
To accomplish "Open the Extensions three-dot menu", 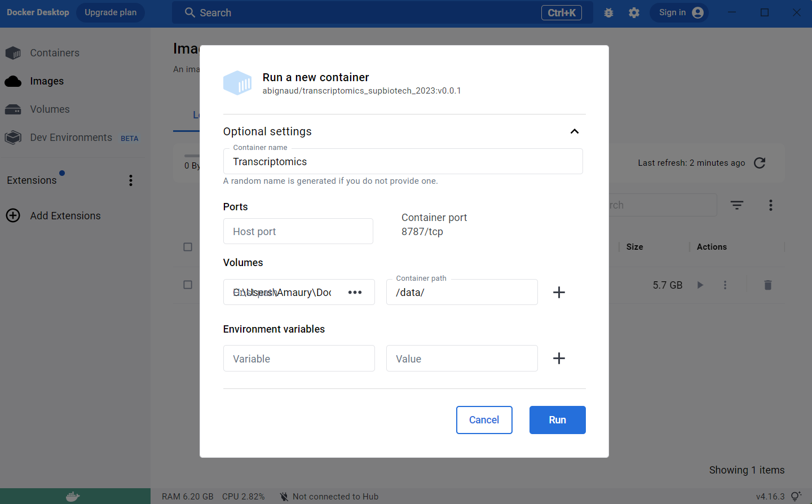I will click(131, 180).
